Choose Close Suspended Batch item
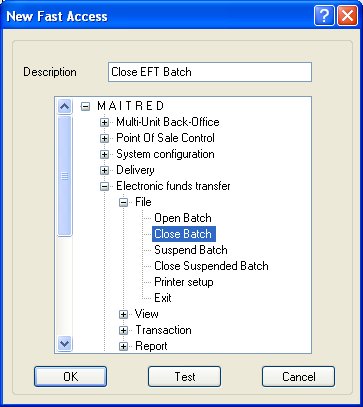363x407 pixels. [211, 266]
